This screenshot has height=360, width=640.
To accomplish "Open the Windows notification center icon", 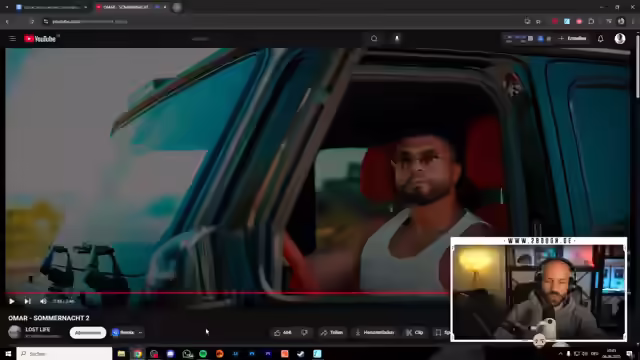I will point(630,354).
